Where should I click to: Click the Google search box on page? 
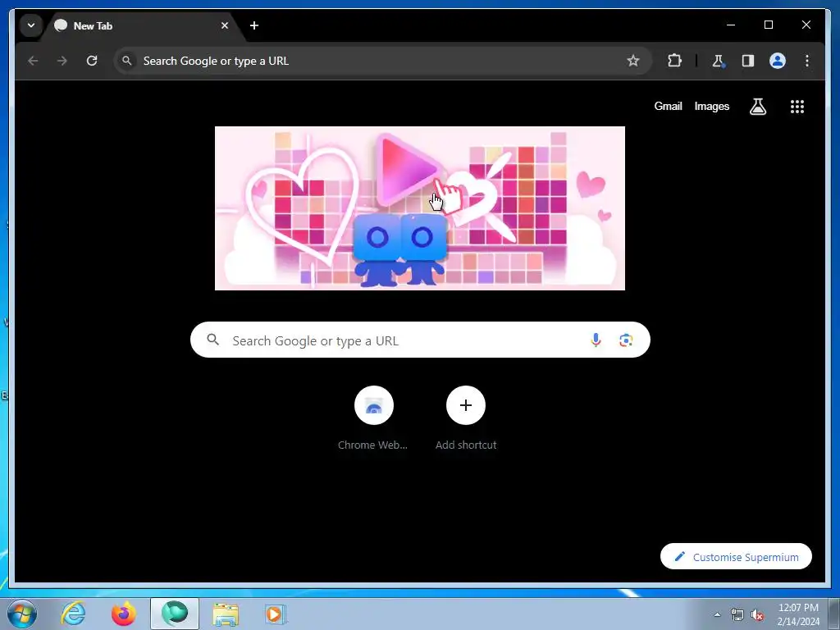point(420,340)
